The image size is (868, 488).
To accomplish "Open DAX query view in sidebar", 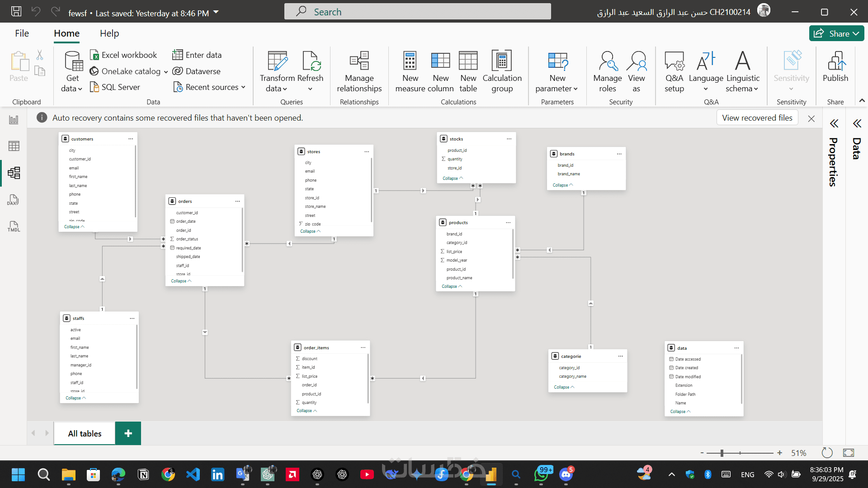I will pyautogui.click(x=14, y=200).
